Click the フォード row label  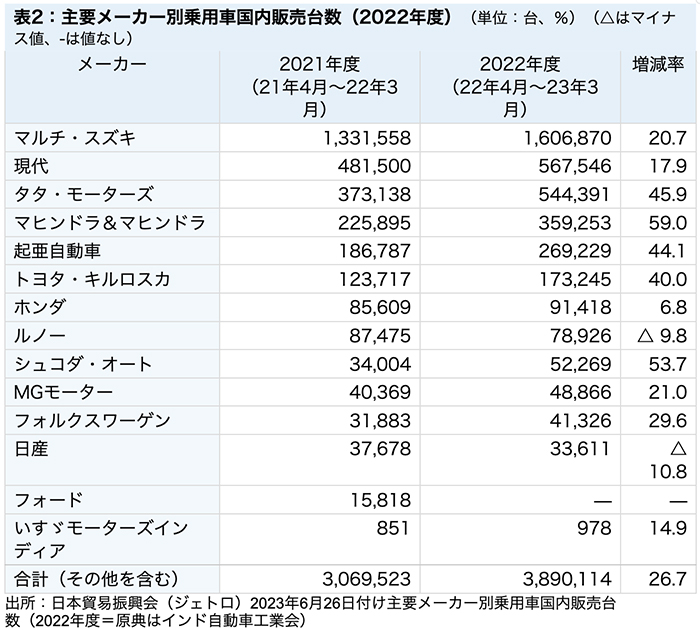[x=48, y=500]
